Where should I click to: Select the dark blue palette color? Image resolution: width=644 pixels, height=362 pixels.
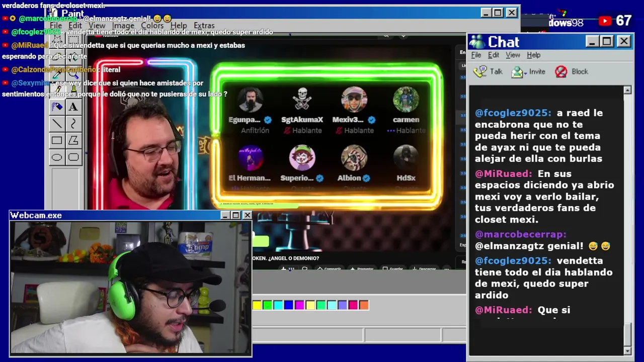coord(289,305)
